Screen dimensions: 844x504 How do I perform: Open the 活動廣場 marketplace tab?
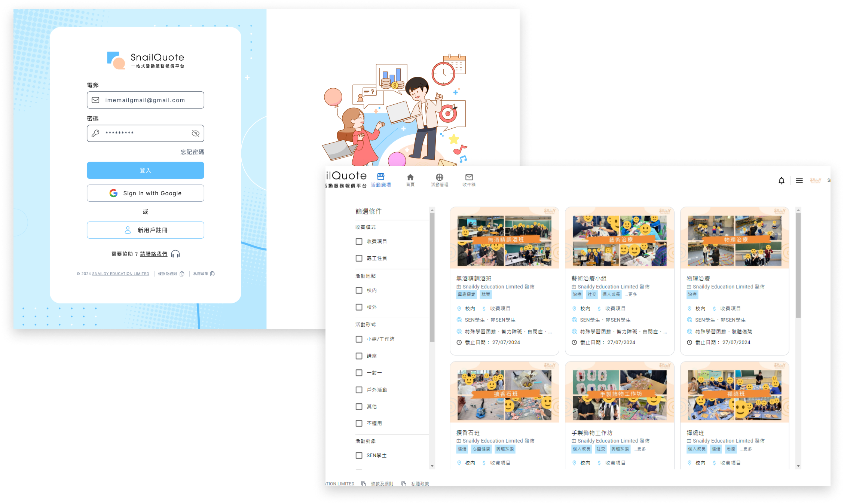(x=380, y=180)
